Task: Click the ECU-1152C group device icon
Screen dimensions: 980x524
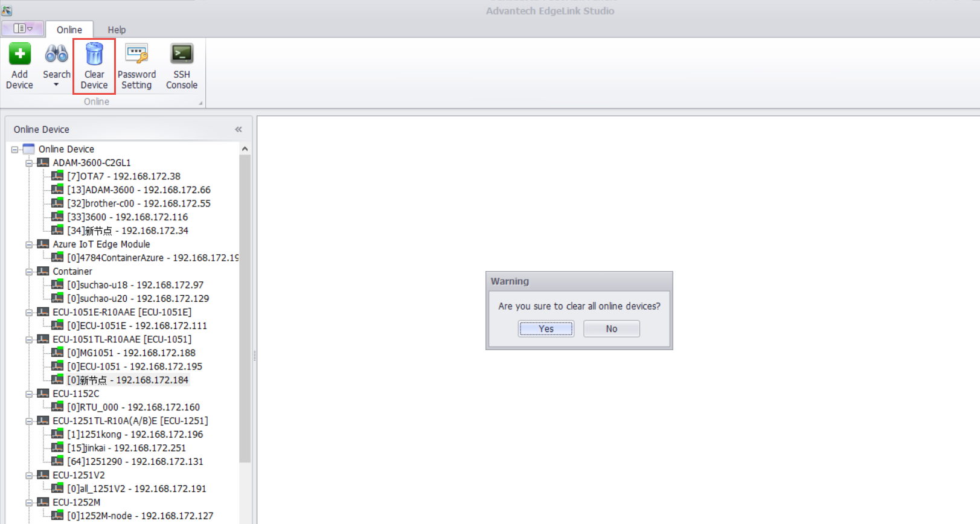Action: (x=43, y=393)
